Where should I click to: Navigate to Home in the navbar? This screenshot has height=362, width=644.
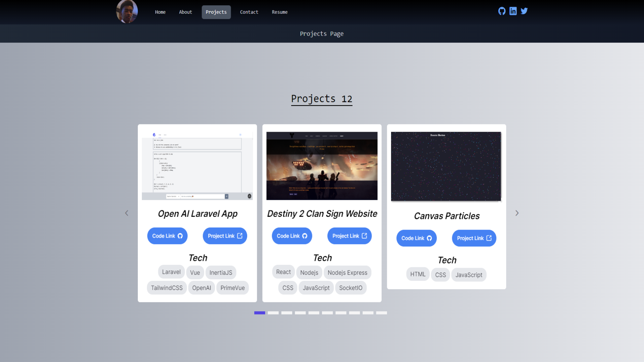[160, 12]
